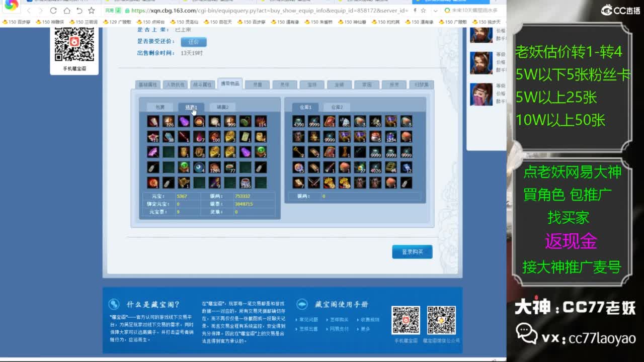The height and width of the screenshot is (362, 644).
Task: Click the 网易支付 footer link
Action: coord(340,329)
